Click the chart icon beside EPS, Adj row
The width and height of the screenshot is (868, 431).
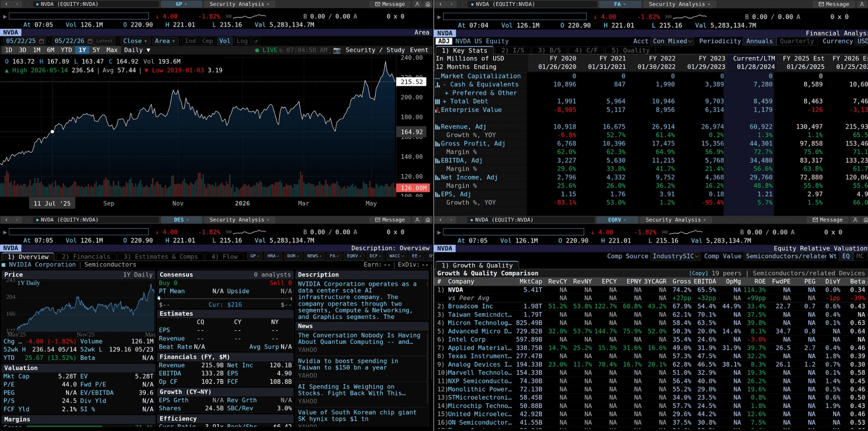[437, 195]
